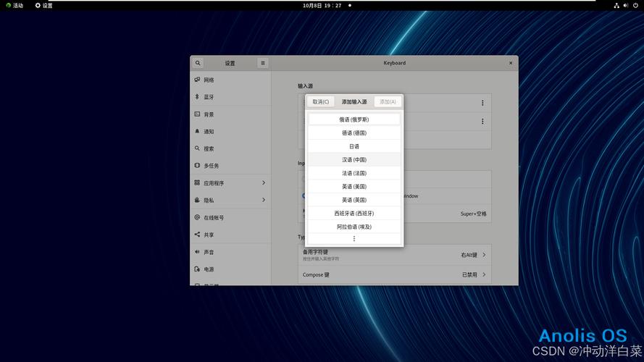Screen dimensions: 644x362
Task: Open the 多任务 multitasking panel
Action: [x=230, y=166]
